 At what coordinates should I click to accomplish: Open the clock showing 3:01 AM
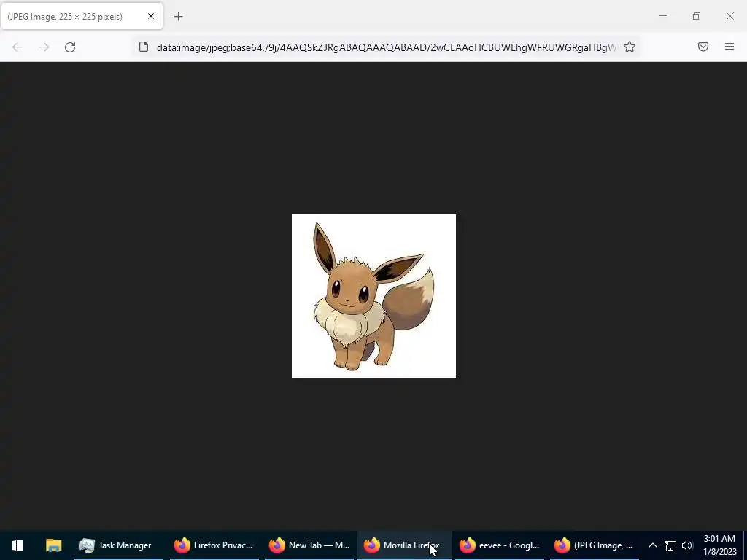719,545
